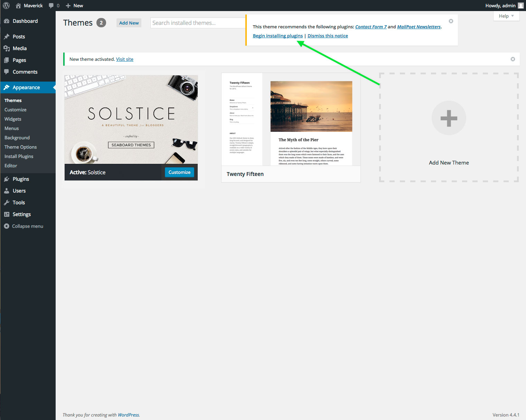Click the Tools wrench icon
The width and height of the screenshot is (526, 420).
click(x=7, y=203)
